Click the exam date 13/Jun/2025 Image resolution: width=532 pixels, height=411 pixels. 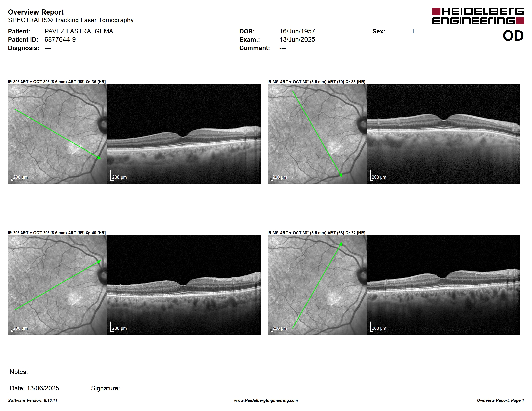tap(297, 39)
